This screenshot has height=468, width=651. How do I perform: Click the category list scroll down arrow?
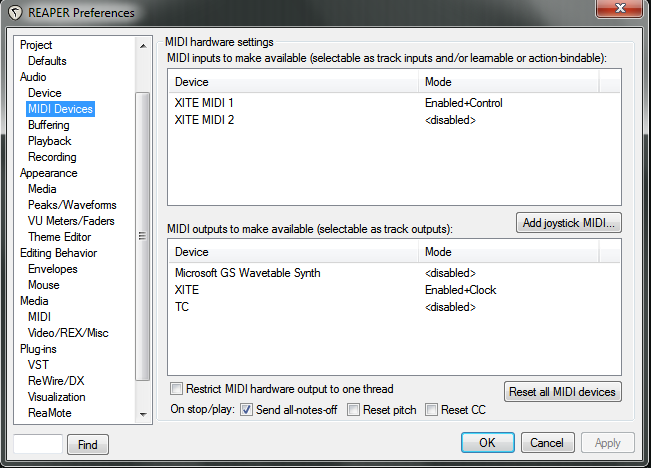point(143,414)
